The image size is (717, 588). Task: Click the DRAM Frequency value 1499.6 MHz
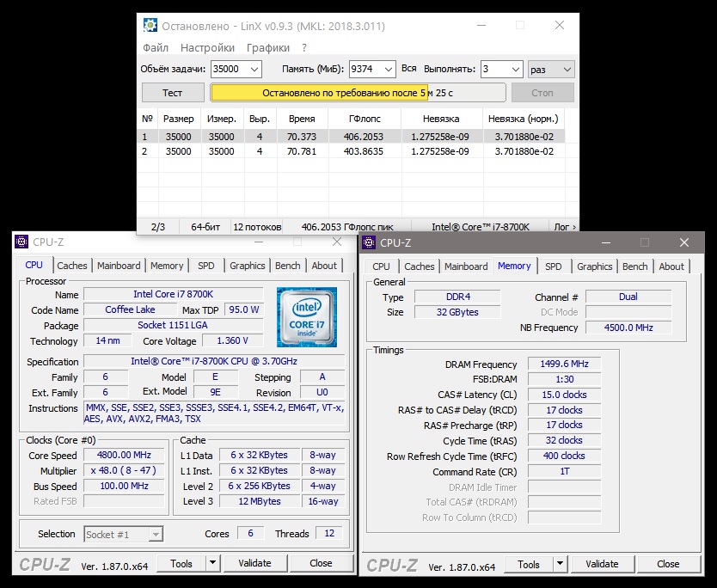tap(564, 364)
